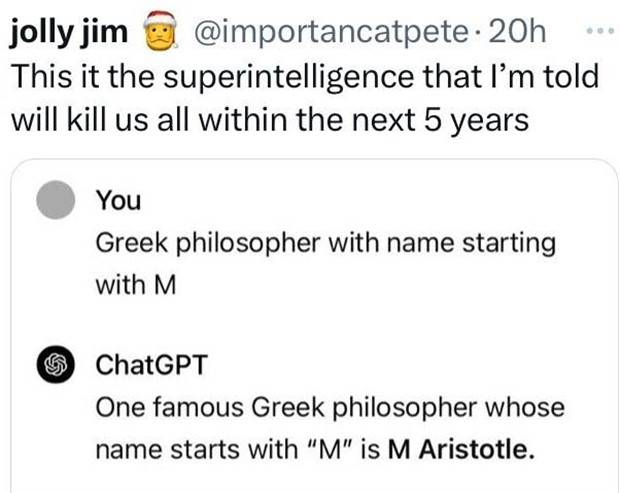Image resolution: width=620 pixels, height=493 pixels.
Task: Click the "Greek philosopher with name starting" prompt line
Action: click(x=324, y=243)
